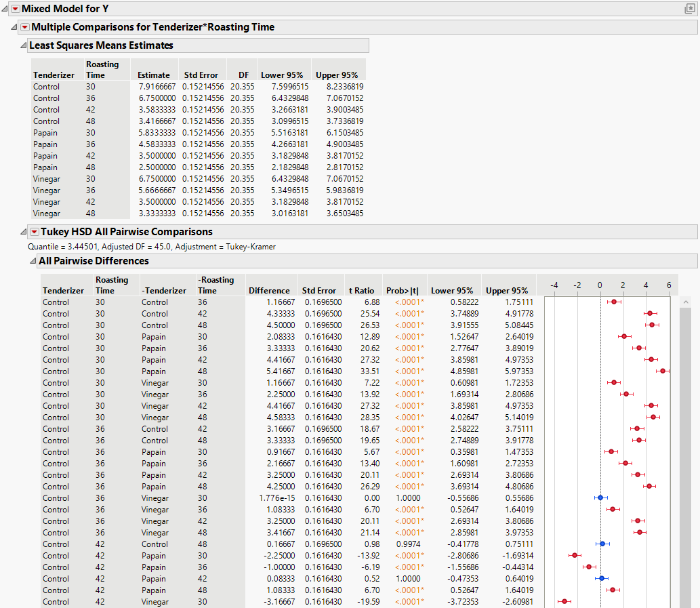Select the Estimate column header

[x=154, y=75]
